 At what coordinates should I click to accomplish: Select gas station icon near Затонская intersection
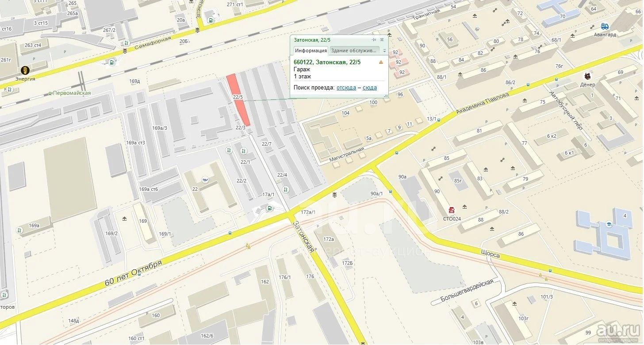(268, 208)
